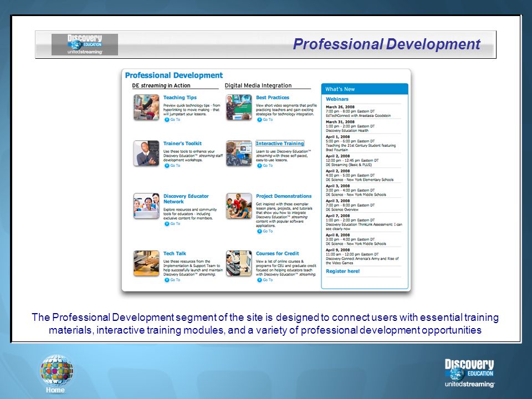The height and width of the screenshot is (399, 532).
Task: Select the April 9, 2008 webinar entry
Action: pyautogui.click(x=363, y=256)
